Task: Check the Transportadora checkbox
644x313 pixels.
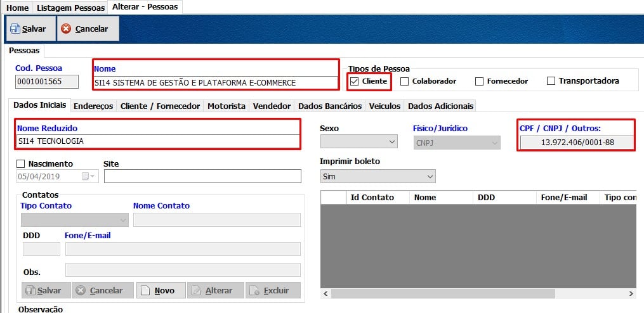Action: [x=551, y=81]
